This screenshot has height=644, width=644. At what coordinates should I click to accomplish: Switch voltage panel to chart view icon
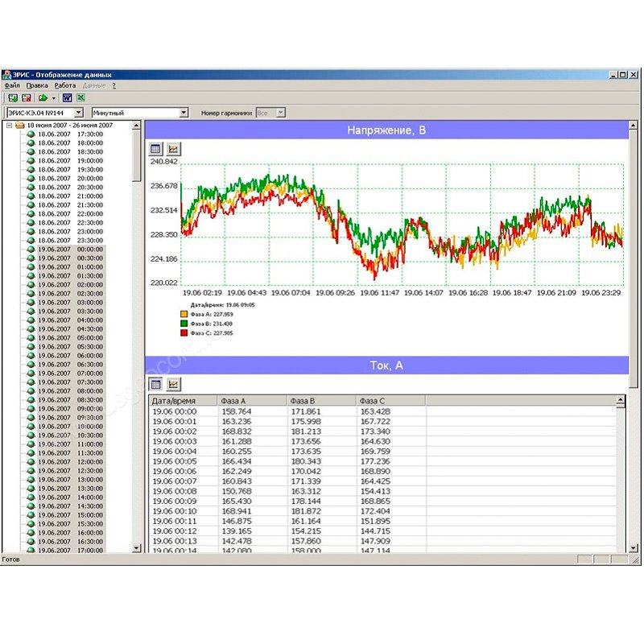pos(174,149)
